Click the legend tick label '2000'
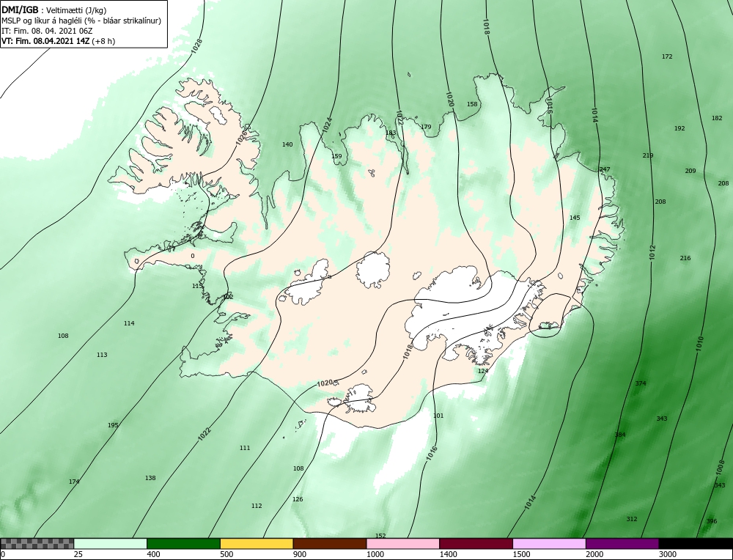 [x=594, y=554]
